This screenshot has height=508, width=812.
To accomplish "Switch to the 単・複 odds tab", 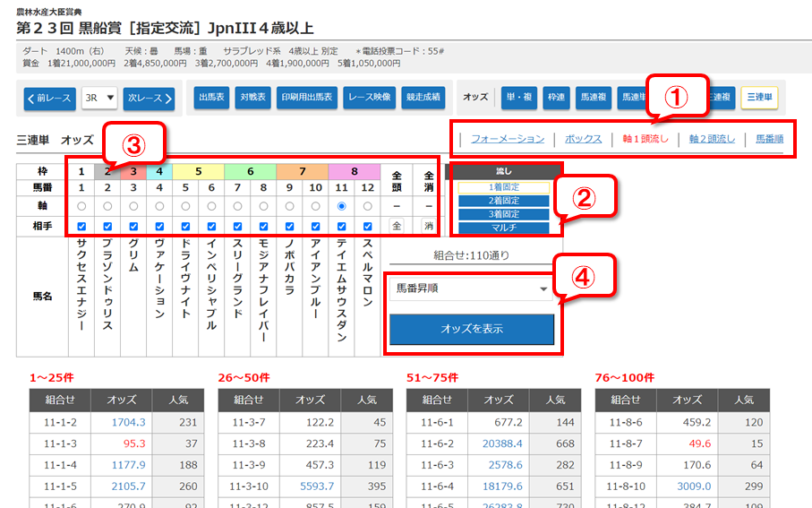I will [518, 97].
